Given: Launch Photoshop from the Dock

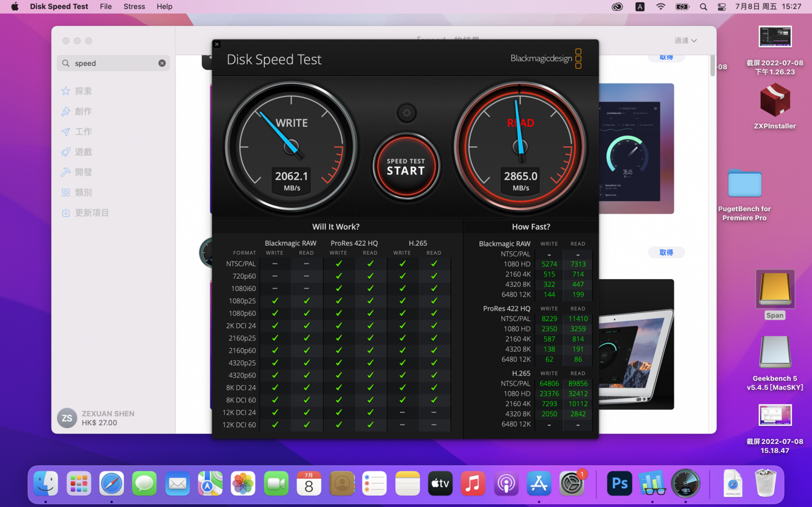Looking at the screenshot, I should point(619,484).
